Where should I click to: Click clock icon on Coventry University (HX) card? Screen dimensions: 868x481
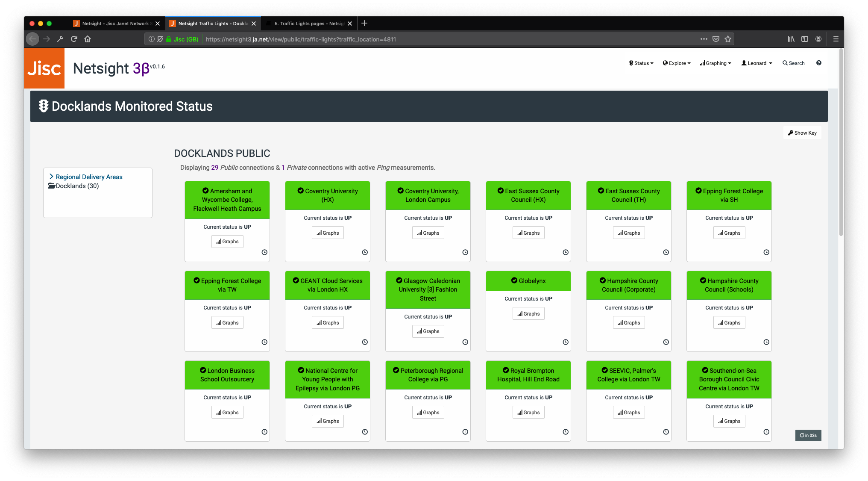pos(365,252)
